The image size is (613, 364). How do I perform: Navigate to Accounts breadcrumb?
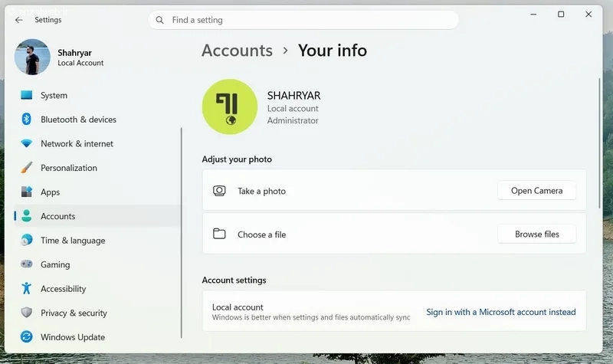pyautogui.click(x=237, y=51)
